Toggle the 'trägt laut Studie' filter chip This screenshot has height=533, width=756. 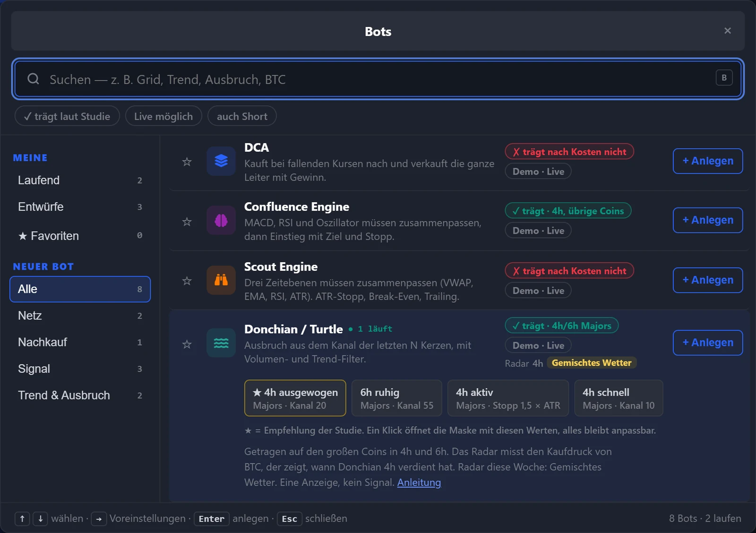click(x=67, y=116)
